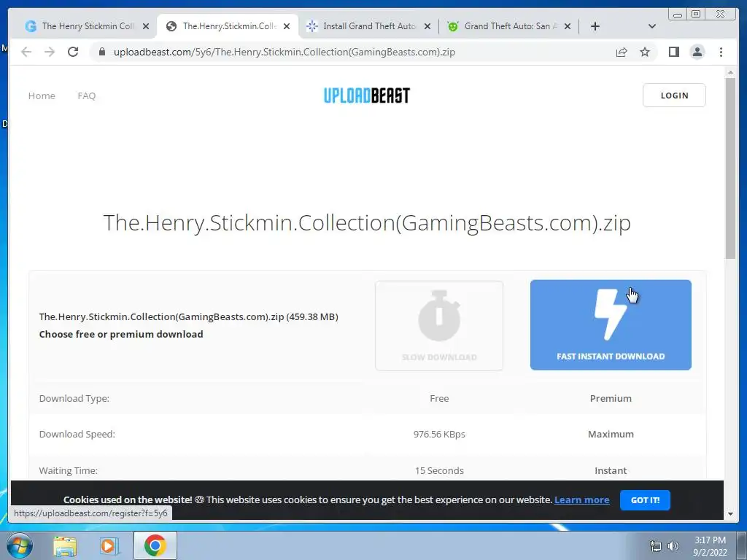The height and width of the screenshot is (560, 747).
Task: Click the address bar URL
Action: [x=285, y=52]
